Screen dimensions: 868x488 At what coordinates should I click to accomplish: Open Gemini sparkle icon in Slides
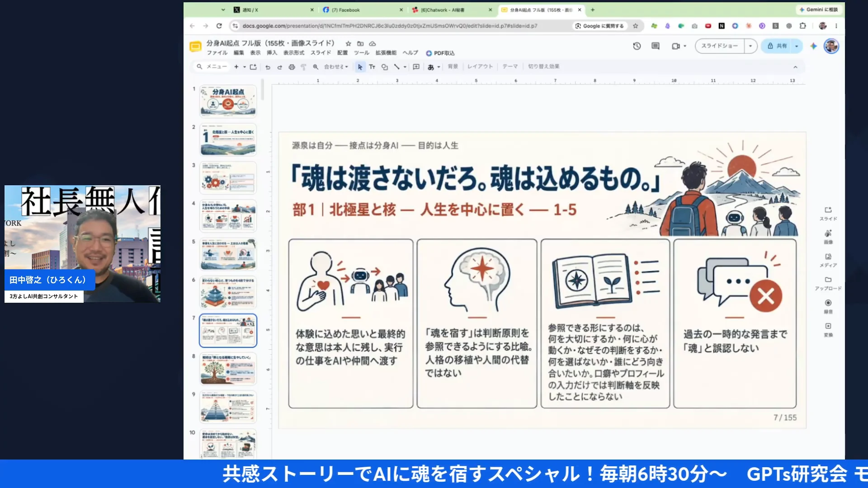pyautogui.click(x=813, y=46)
